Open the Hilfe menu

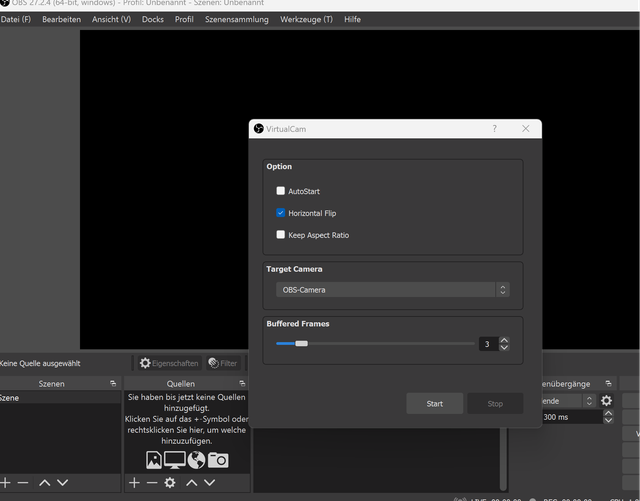352,19
